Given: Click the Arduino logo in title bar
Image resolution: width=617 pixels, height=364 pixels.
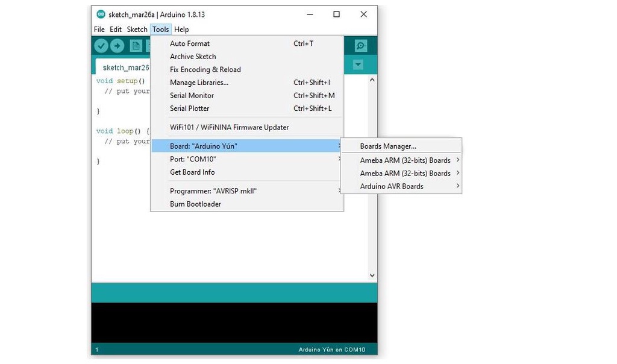Looking at the screenshot, I should coord(101,14).
